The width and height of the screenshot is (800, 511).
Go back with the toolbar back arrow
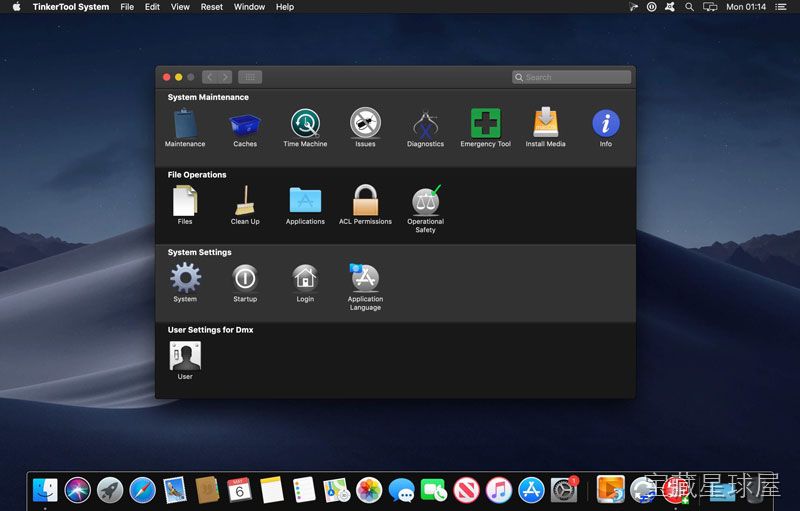[210, 77]
